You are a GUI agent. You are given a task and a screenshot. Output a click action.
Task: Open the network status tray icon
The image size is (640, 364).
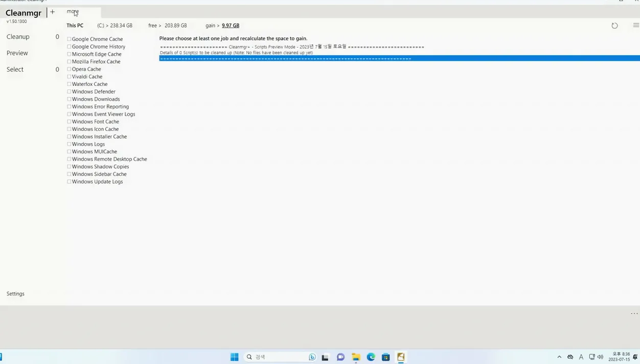[592, 357]
